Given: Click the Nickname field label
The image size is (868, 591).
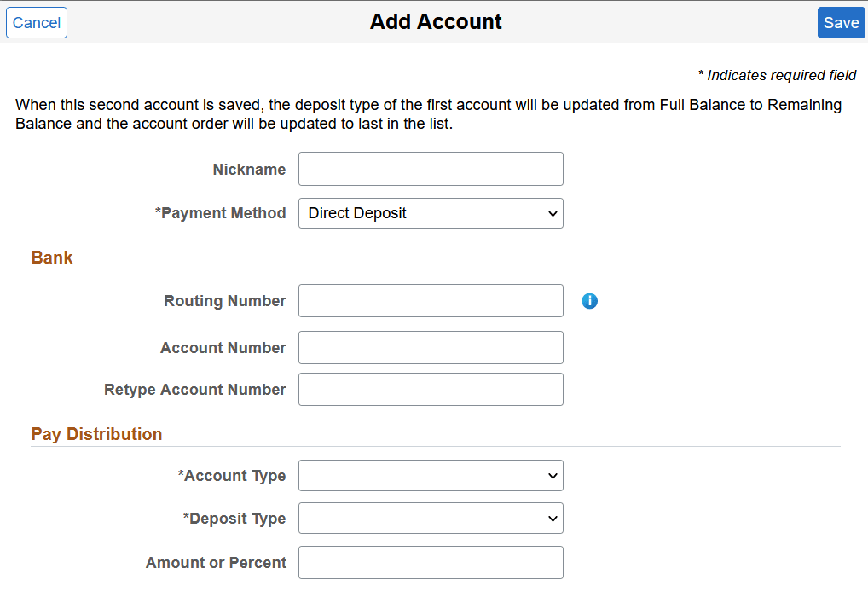Looking at the screenshot, I should click(x=249, y=169).
